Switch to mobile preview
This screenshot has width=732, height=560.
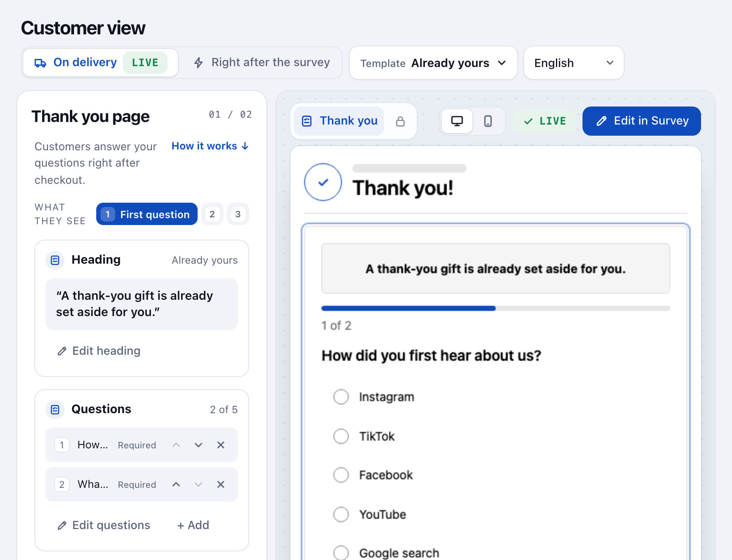[x=488, y=121]
